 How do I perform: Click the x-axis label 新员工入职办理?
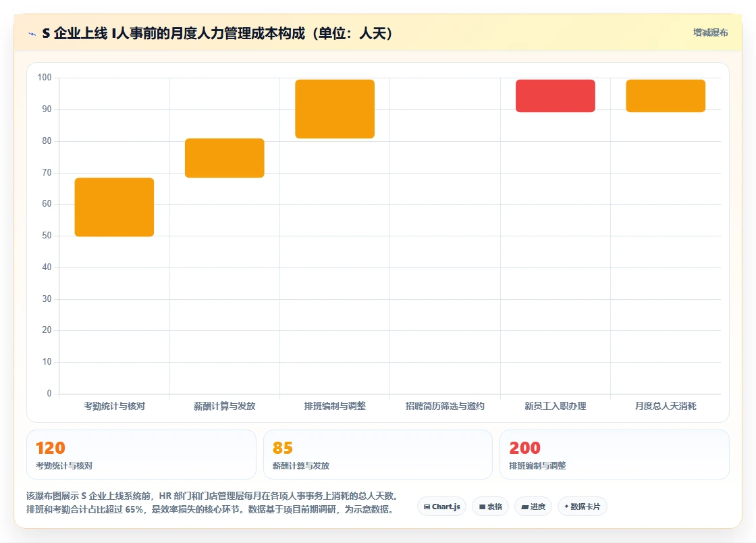pyautogui.click(x=556, y=406)
